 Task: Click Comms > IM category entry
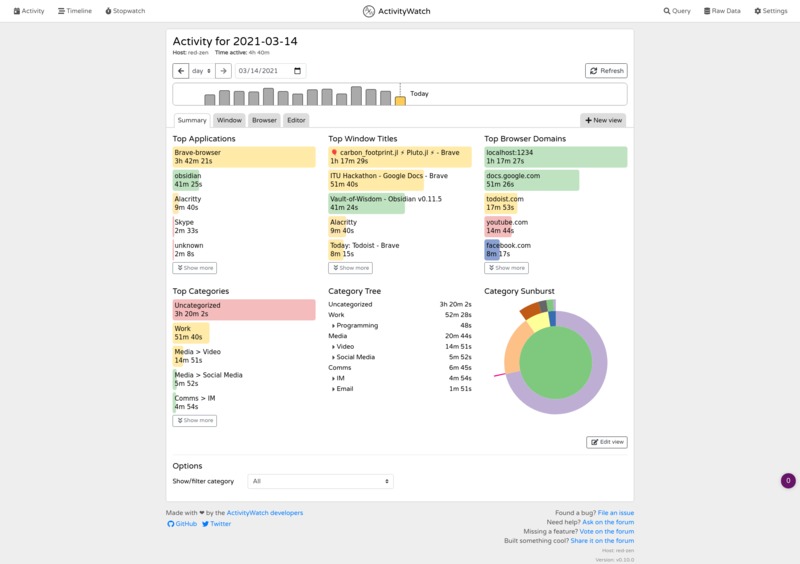point(194,402)
